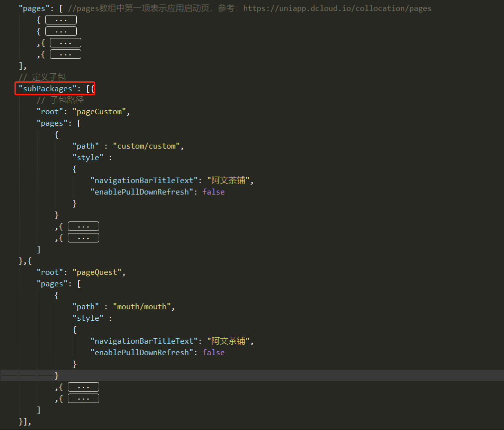Click the 子包路径 comment line
Image resolution: width=504 pixels, height=430 pixels.
click(x=60, y=100)
